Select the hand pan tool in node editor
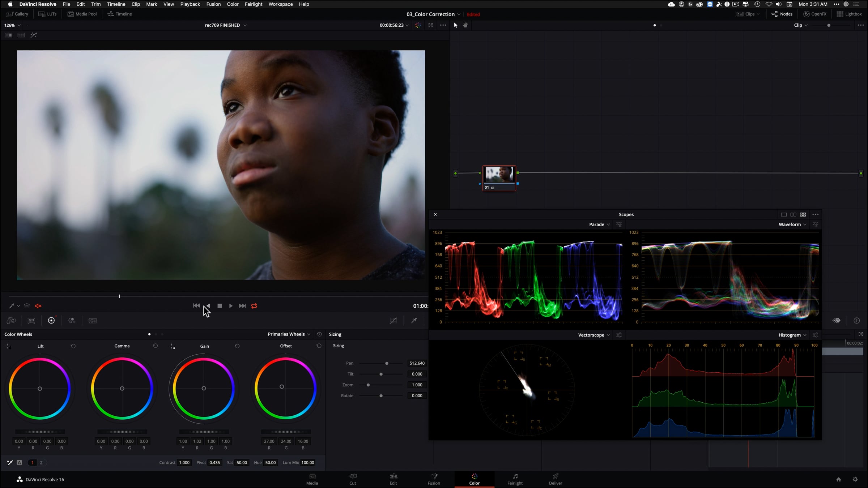 [465, 25]
